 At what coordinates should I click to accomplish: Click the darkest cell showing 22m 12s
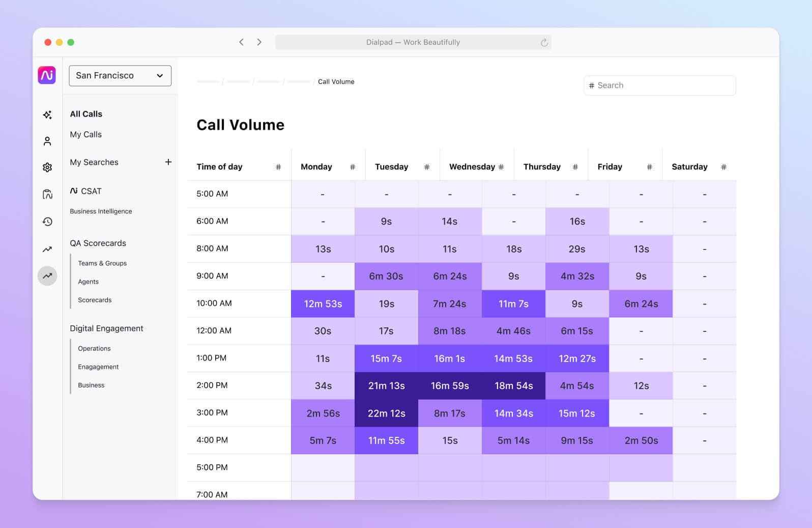pyautogui.click(x=386, y=413)
